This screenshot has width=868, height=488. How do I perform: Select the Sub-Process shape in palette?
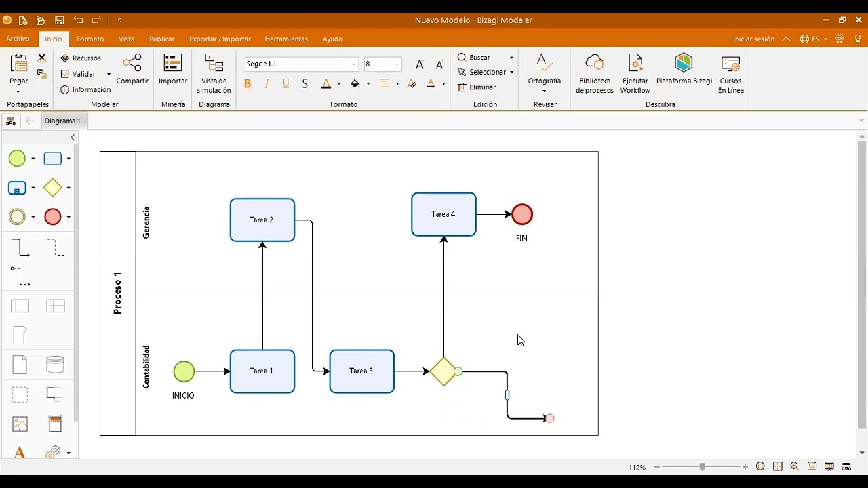pos(17,188)
